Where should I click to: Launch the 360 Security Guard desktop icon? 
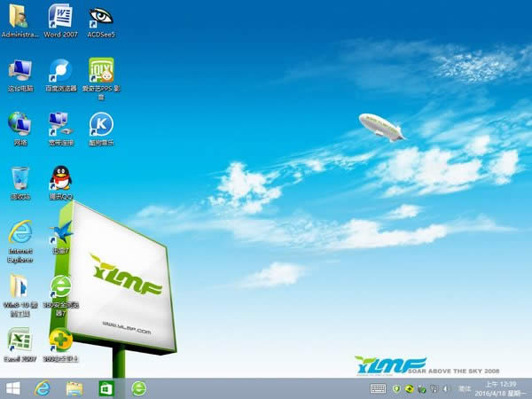tap(60, 340)
